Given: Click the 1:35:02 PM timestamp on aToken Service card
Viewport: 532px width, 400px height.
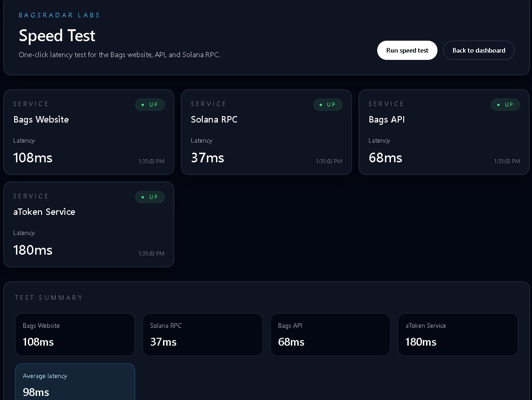Looking at the screenshot, I should click(151, 254).
